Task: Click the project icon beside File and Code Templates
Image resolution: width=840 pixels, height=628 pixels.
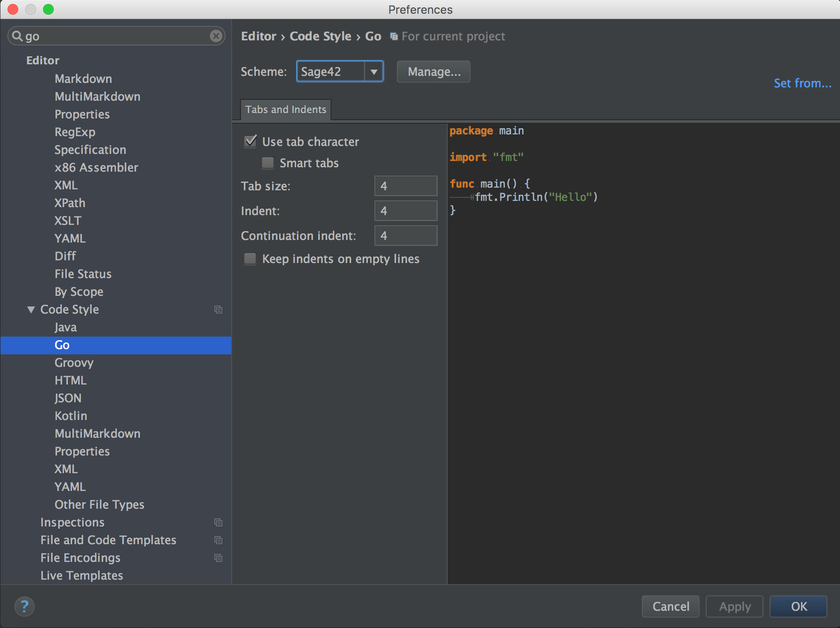Action: 218,540
